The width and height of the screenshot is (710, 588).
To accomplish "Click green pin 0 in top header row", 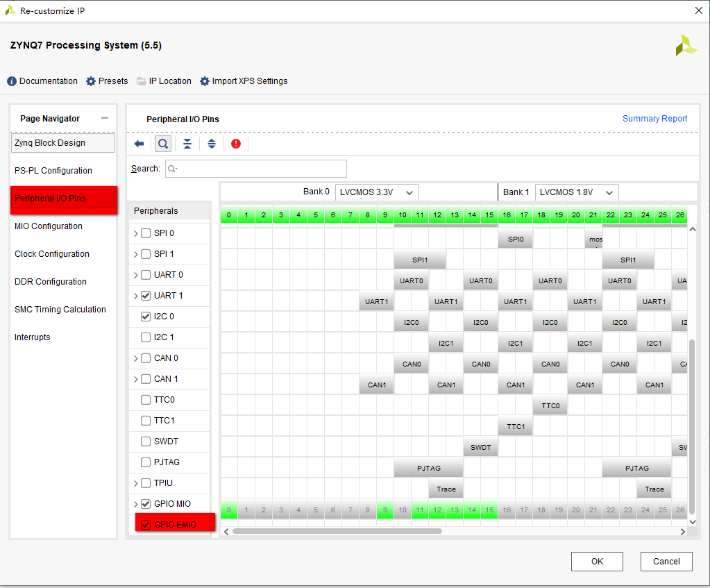I will tap(229, 215).
